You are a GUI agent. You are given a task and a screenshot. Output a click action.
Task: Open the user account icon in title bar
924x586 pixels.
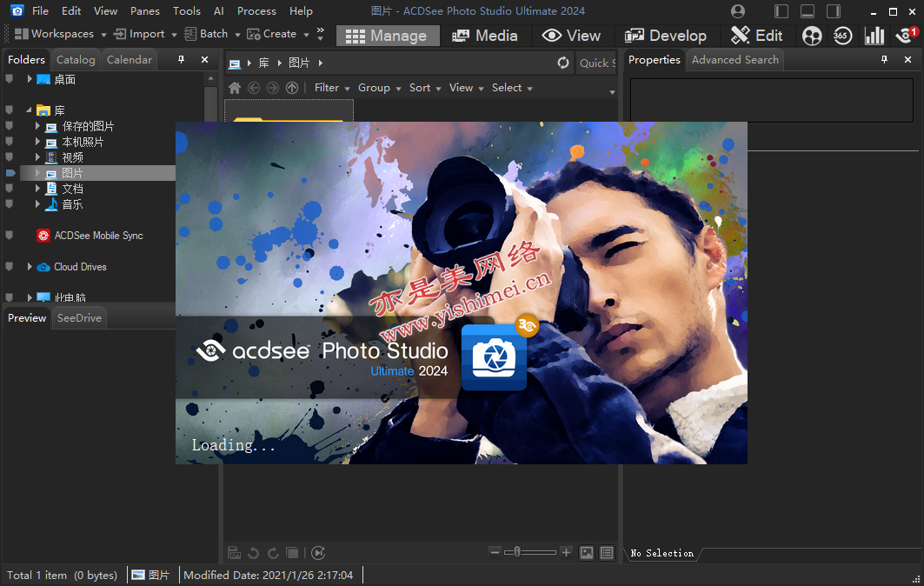click(737, 11)
